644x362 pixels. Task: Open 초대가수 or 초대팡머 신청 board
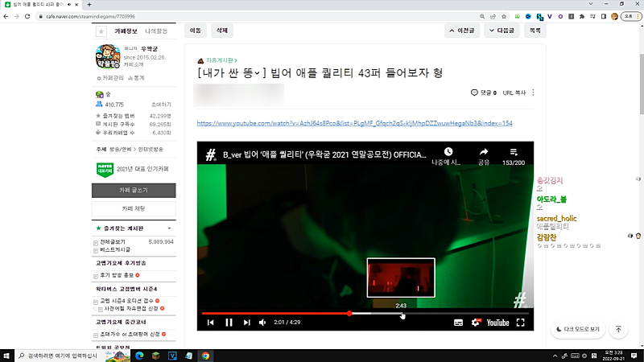[x=130, y=334]
